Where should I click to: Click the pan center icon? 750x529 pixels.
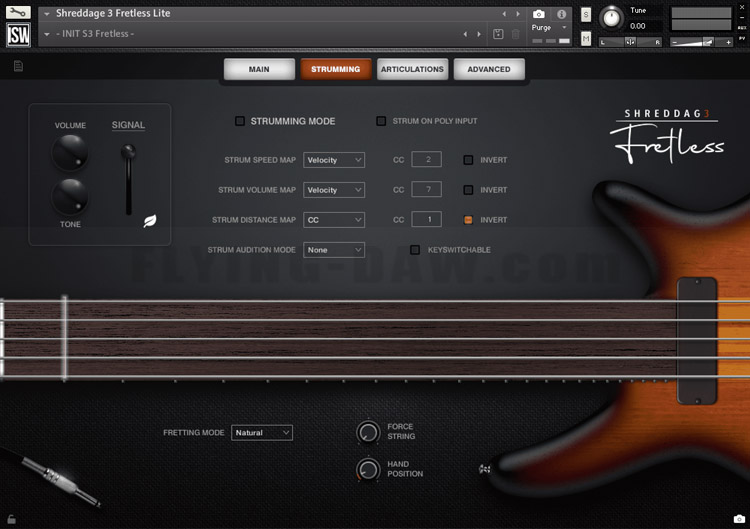click(630, 42)
